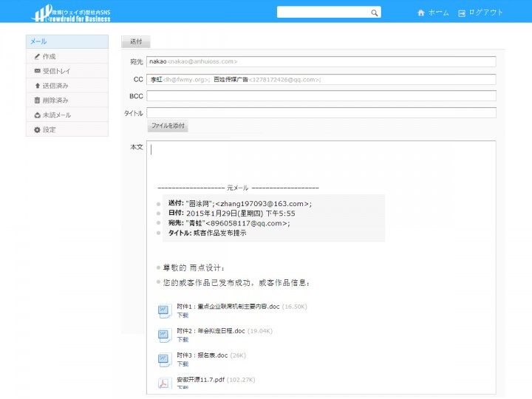Click the Word icon for 附件1

pyautogui.click(x=165, y=310)
